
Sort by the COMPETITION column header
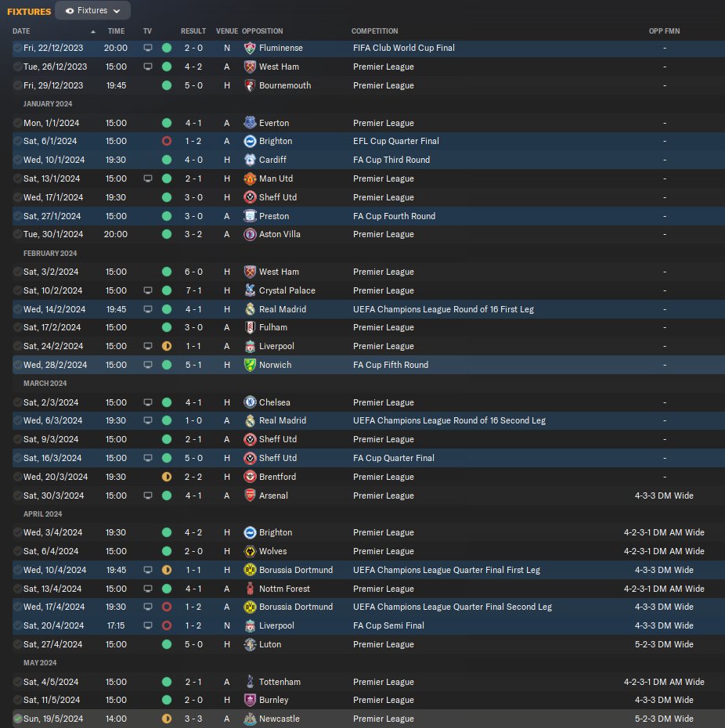click(x=374, y=31)
